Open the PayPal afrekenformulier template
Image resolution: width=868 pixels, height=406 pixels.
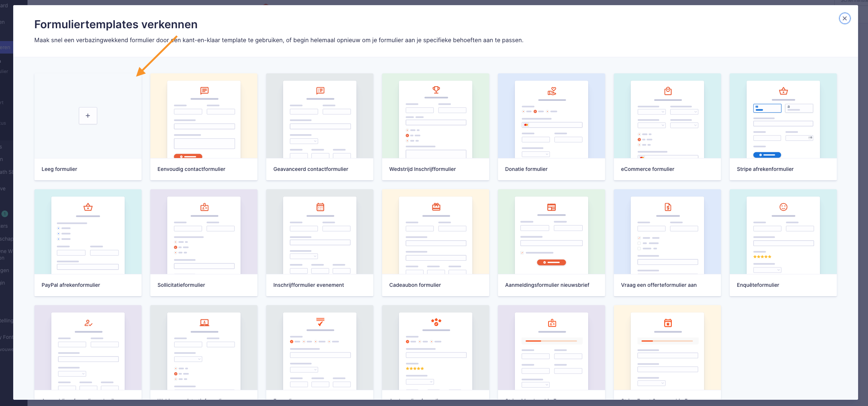88,242
